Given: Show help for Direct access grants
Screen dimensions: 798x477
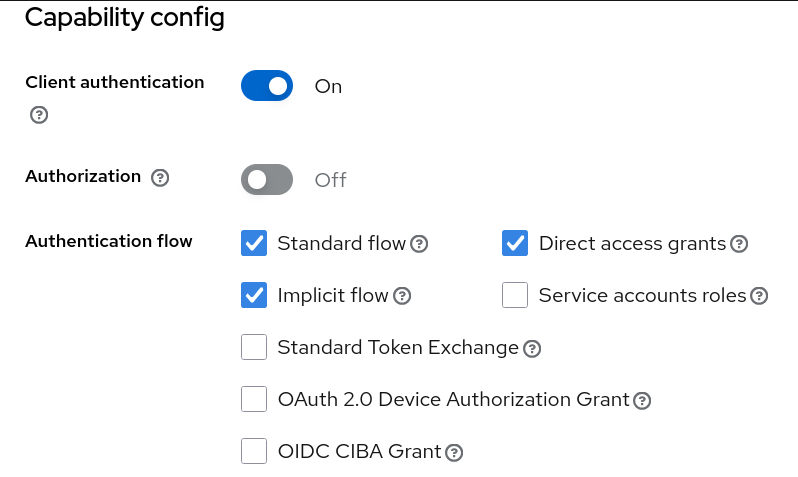Looking at the screenshot, I should coord(739,244).
